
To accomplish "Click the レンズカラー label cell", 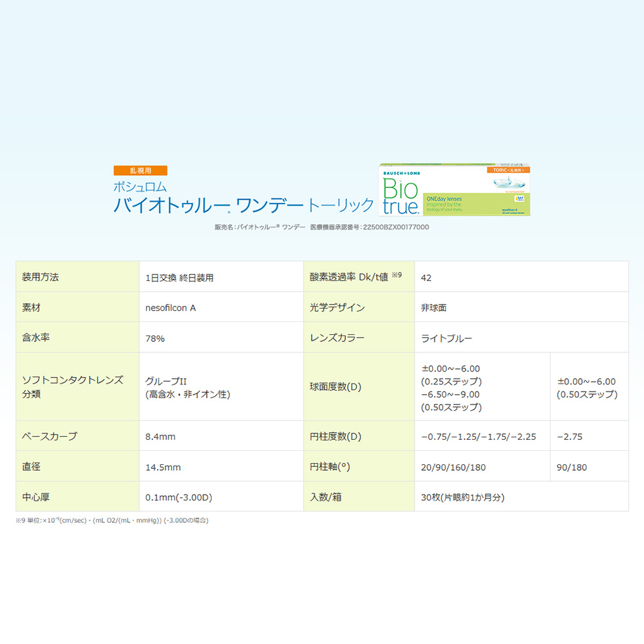I will coord(359,337).
